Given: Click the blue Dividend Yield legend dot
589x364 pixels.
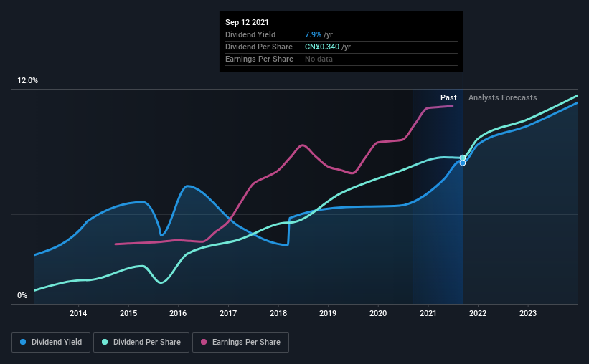Looking at the screenshot, I should tap(23, 342).
